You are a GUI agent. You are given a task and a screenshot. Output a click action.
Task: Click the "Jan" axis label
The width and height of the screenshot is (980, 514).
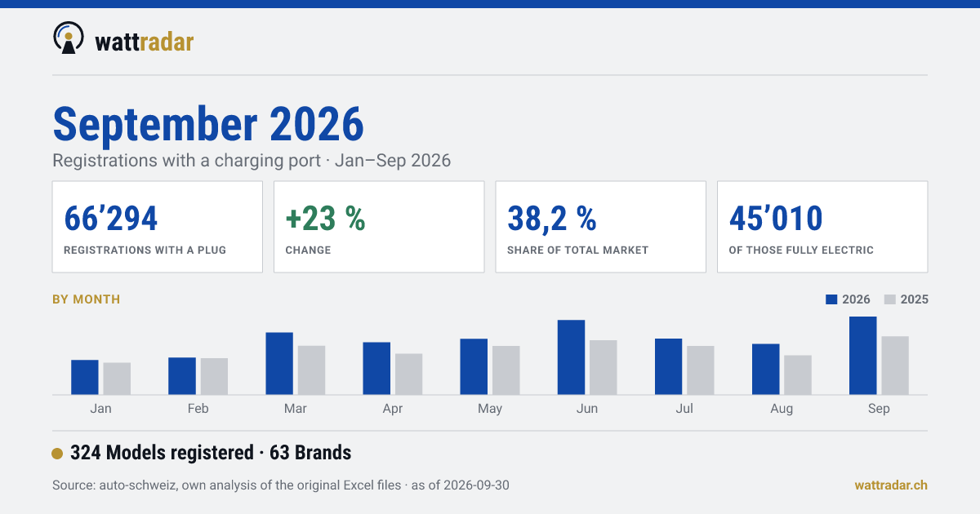coord(100,409)
